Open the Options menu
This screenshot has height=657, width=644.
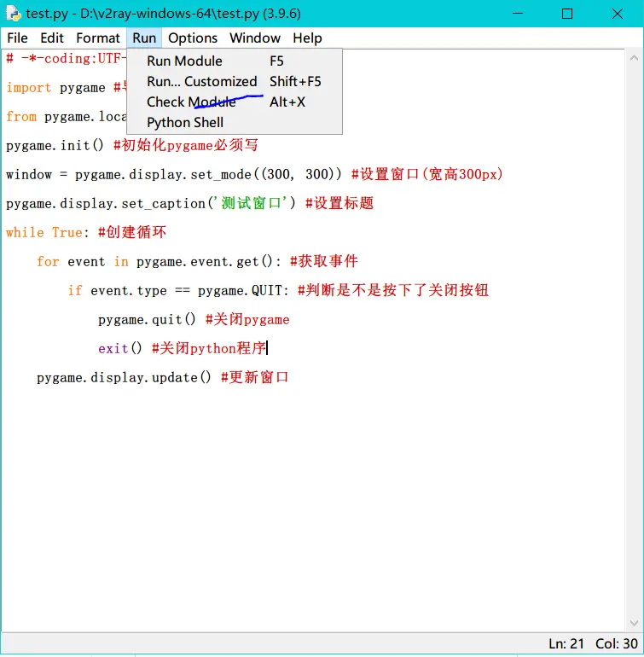pos(193,38)
